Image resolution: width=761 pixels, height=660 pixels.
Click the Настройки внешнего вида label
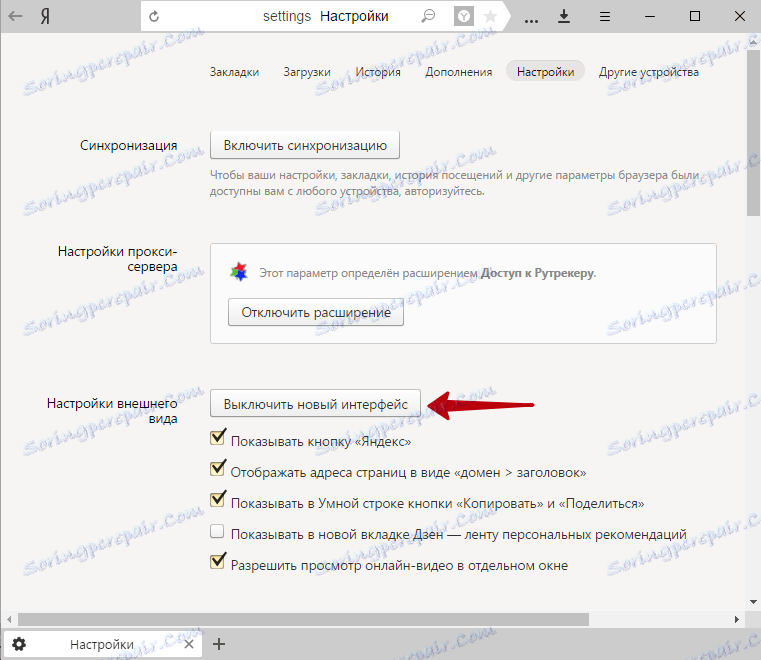pyautogui.click(x=112, y=411)
